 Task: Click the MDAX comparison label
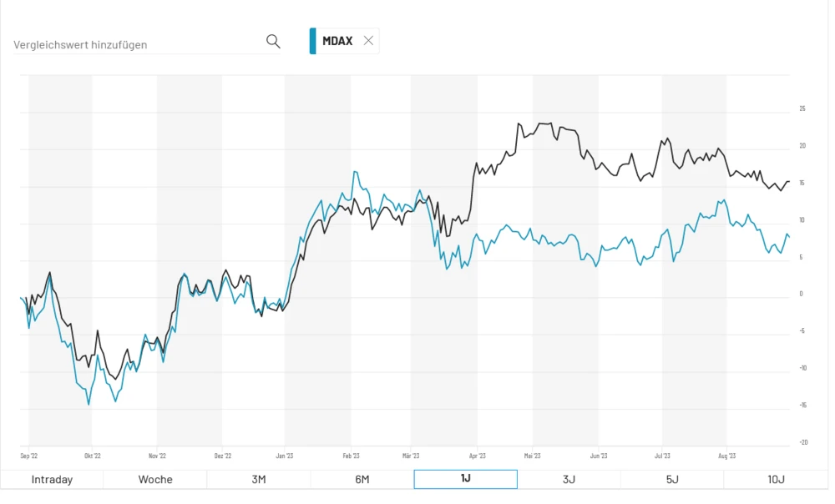tap(337, 41)
